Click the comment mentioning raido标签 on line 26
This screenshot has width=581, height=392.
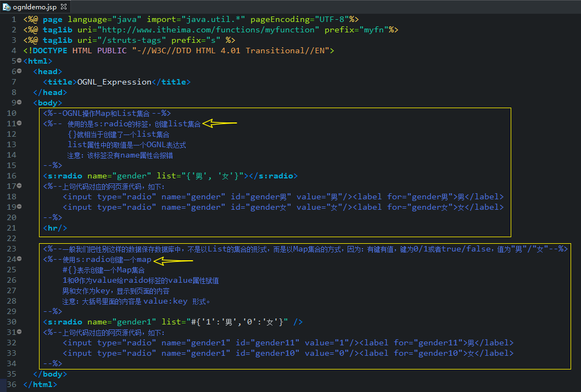pyautogui.click(x=141, y=281)
